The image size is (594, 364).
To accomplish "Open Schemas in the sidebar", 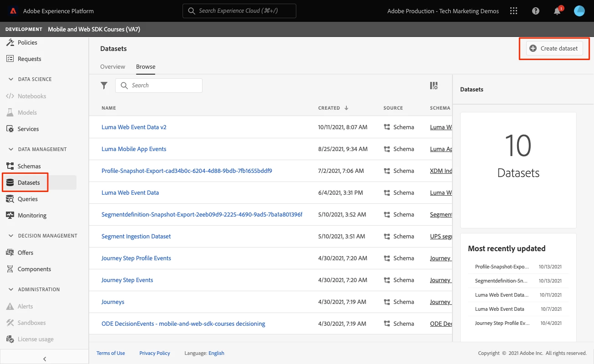I will (29, 166).
